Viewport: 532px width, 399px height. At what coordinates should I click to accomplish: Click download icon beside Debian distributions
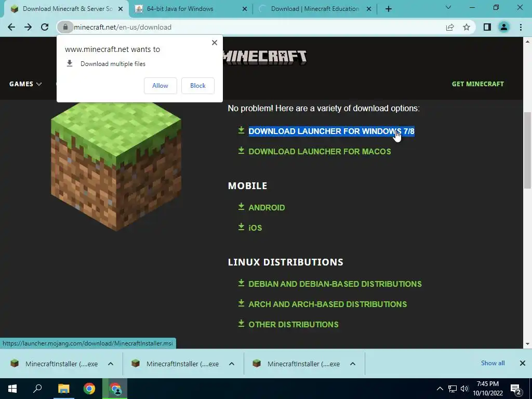[241, 283]
